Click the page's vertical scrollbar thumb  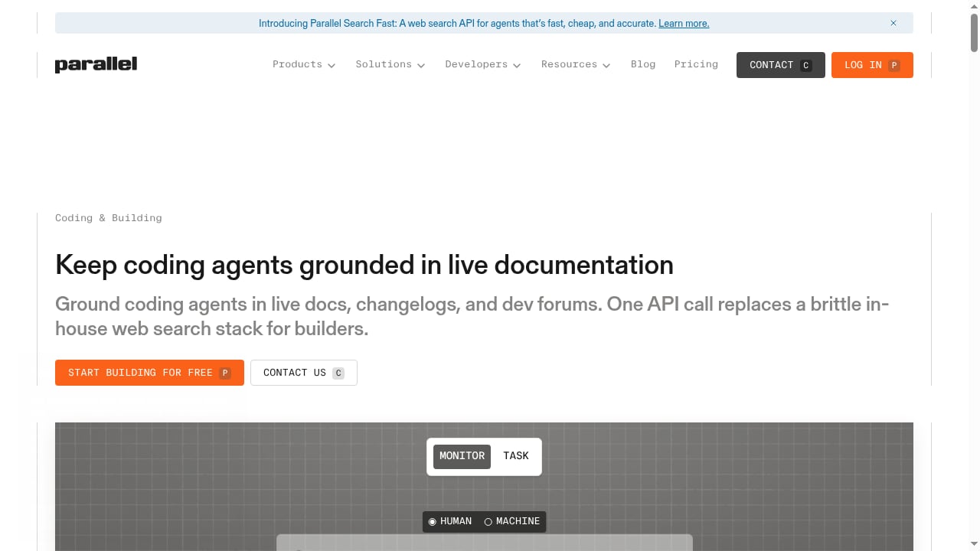tap(974, 32)
